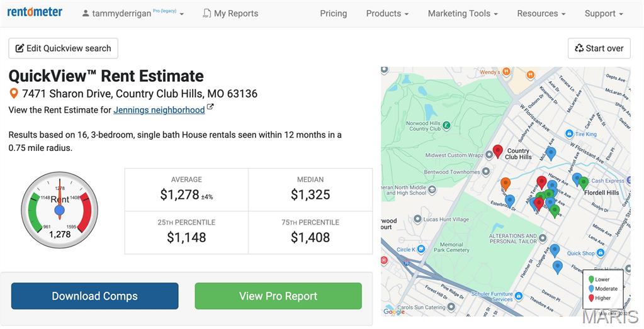Select Norwood Hills Country Club golf marker
The width and height of the screenshot is (644, 329).
click(x=446, y=125)
